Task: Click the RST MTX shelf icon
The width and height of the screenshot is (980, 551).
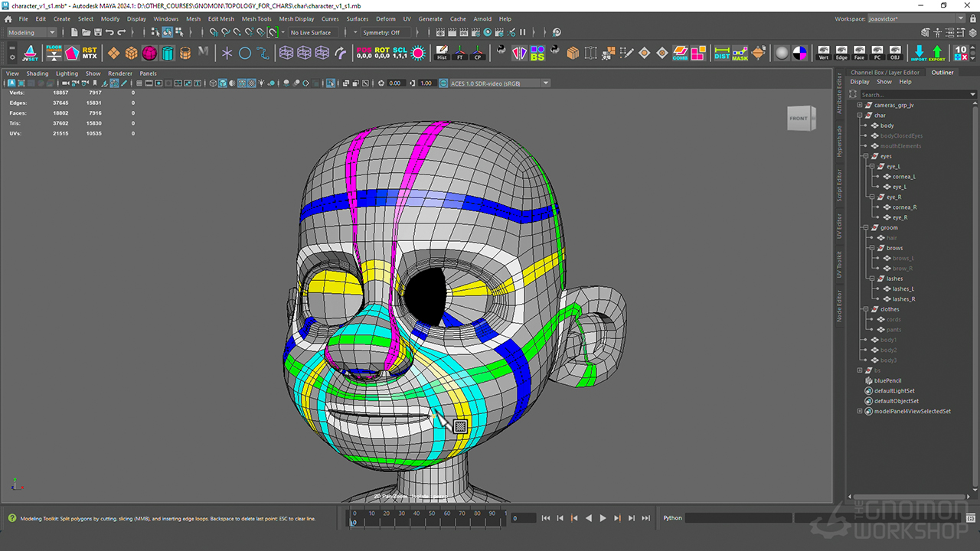Action: [x=90, y=53]
